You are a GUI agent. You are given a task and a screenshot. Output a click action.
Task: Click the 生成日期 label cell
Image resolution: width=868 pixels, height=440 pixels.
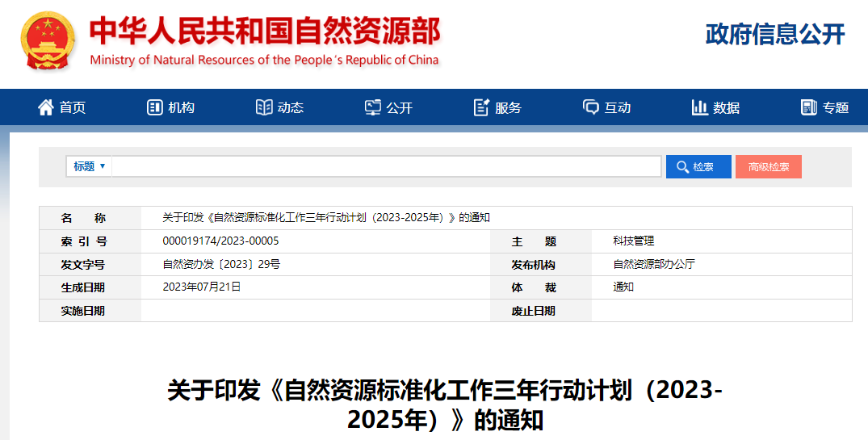[90, 287]
